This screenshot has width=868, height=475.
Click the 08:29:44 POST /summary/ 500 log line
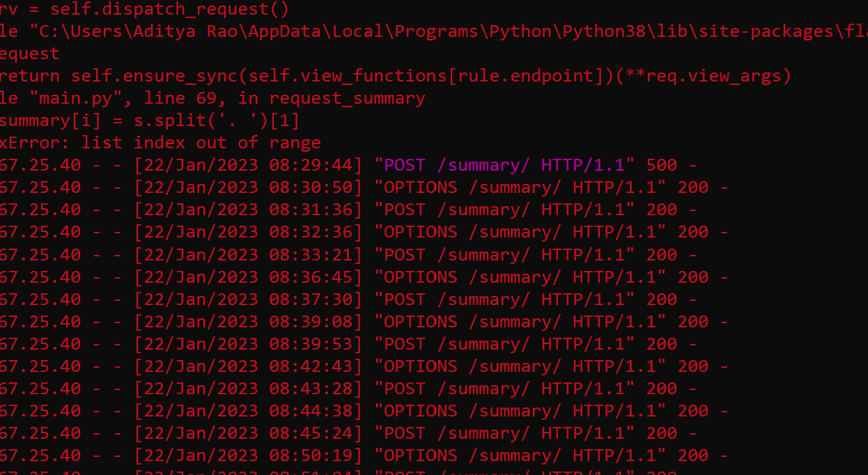point(348,165)
